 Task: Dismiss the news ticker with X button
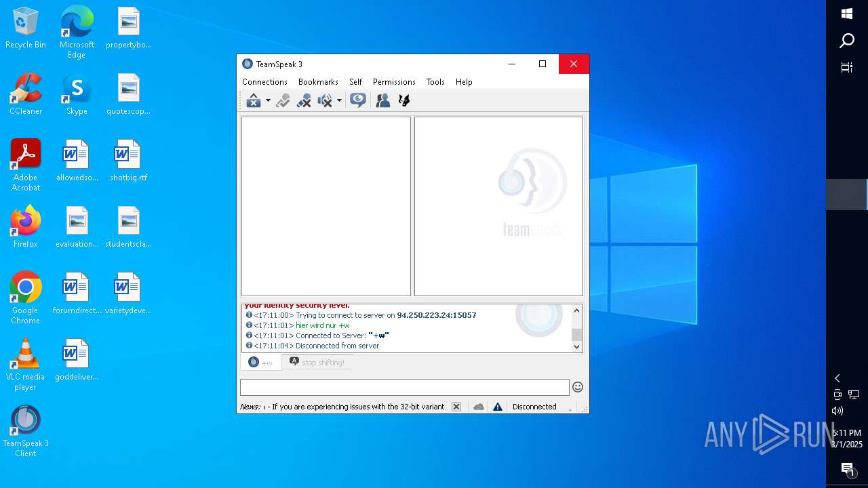(456, 407)
